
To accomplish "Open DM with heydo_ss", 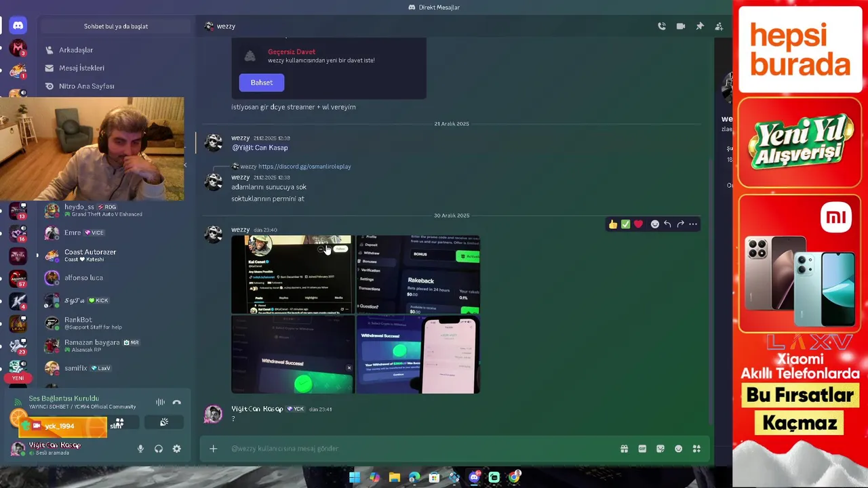I will (x=115, y=210).
